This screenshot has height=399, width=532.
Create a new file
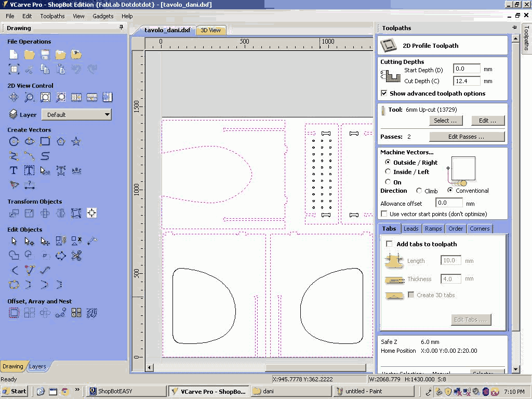point(14,55)
